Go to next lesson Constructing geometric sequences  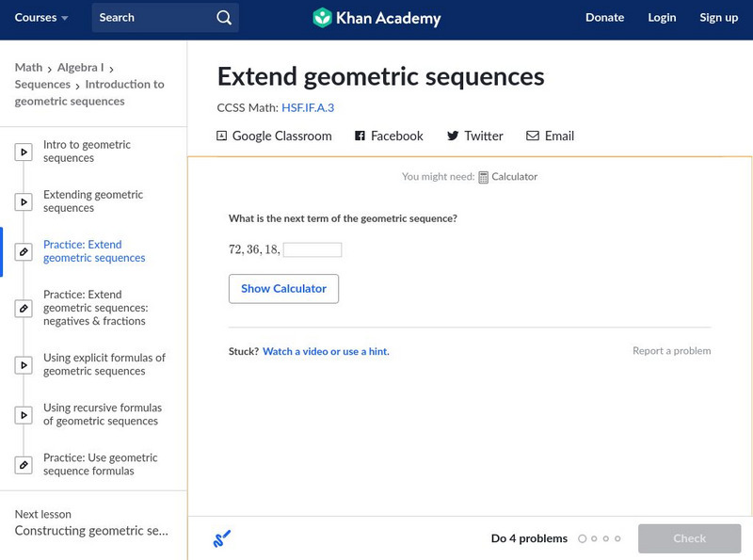[91, 531]
